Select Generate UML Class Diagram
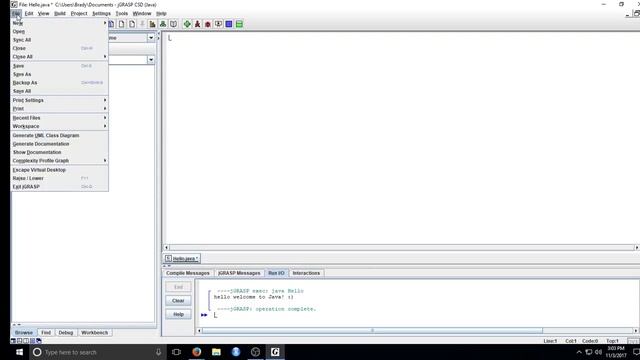The height and width of the screenshot is (360, 640). pyautogui.click(x=60, y=135)
